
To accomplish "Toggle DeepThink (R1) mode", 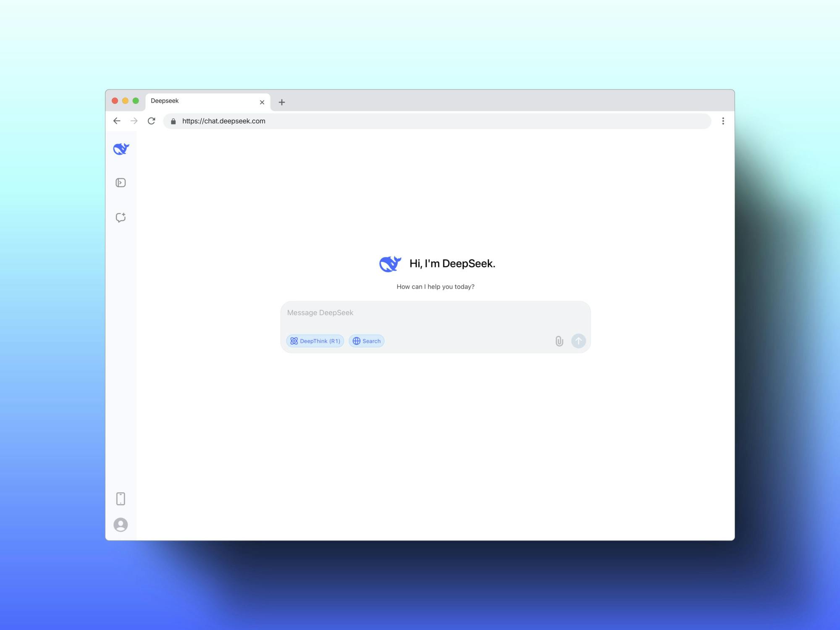I will [315, 341].
